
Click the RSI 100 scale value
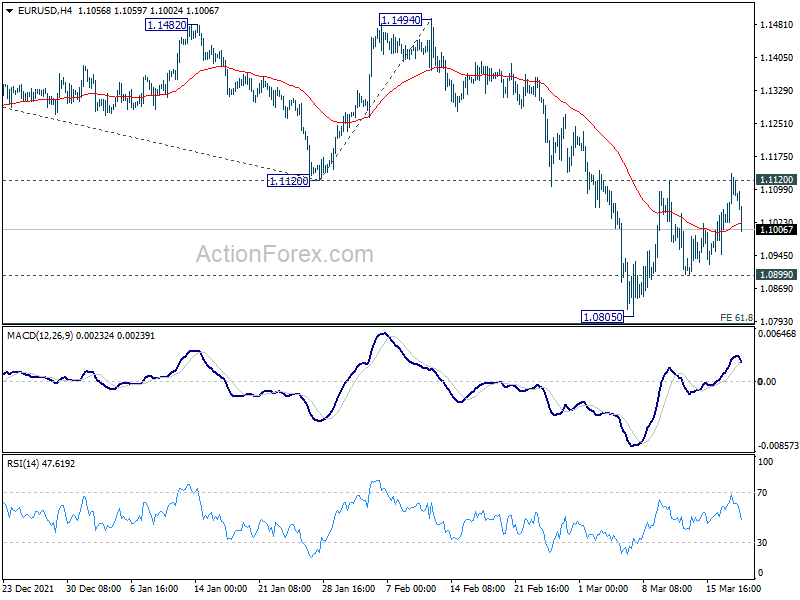766,462
